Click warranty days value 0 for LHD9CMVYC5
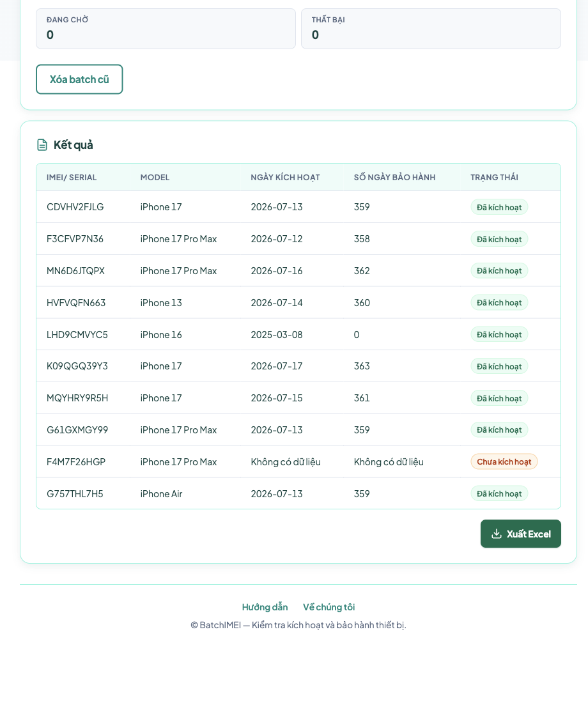Viewport: 588px width, 703px height. 357,334
